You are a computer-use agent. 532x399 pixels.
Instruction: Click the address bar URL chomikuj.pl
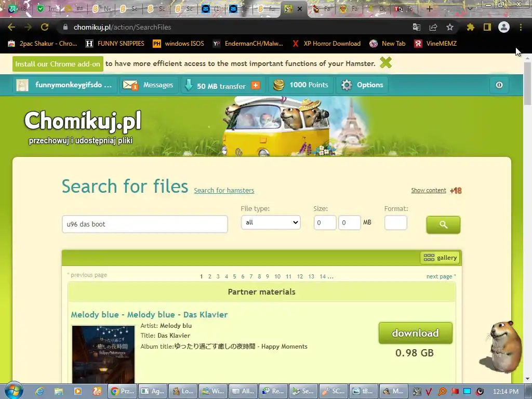122,27
